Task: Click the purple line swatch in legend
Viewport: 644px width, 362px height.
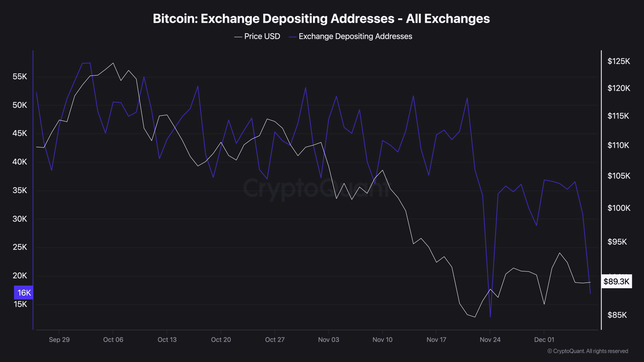Action: (293, 37)
